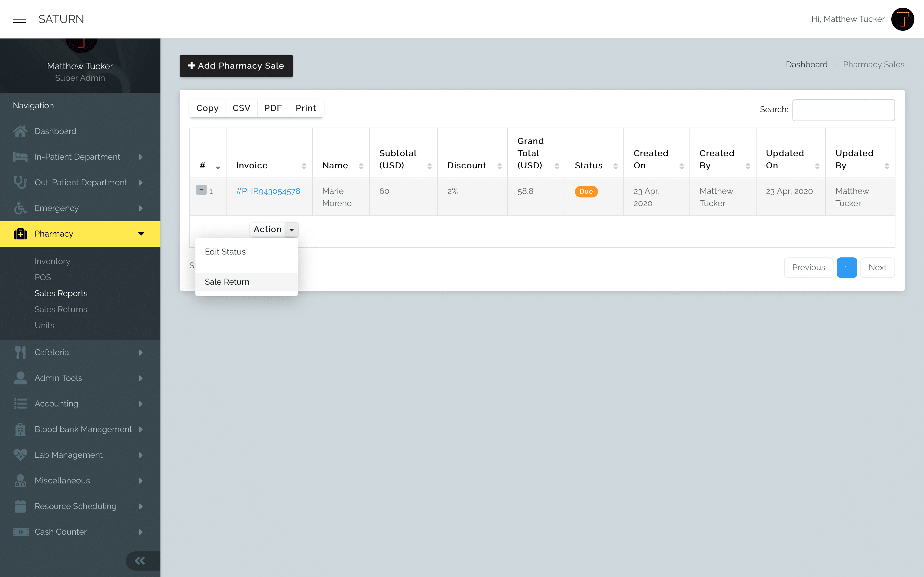The height and width of the screenshot is (577, 924).
Task: Click the Cafeteria utensils icon
Action: point(20,352)
